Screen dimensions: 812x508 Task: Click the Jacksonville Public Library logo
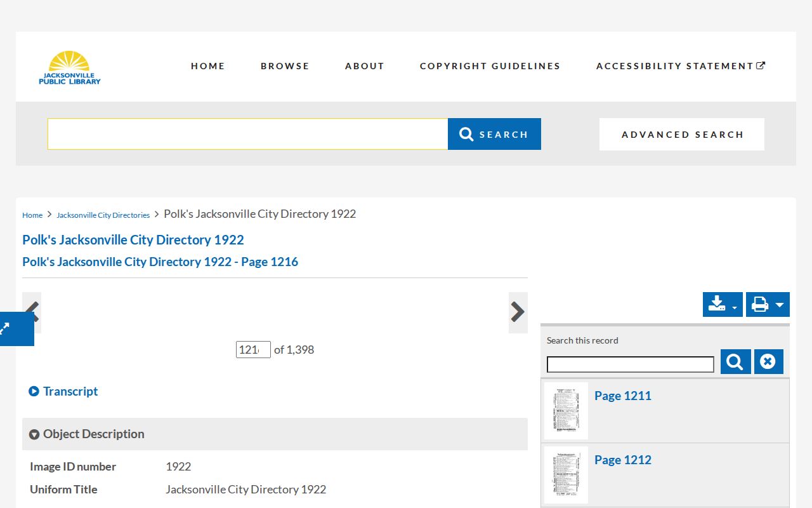(x=70, y=67)
